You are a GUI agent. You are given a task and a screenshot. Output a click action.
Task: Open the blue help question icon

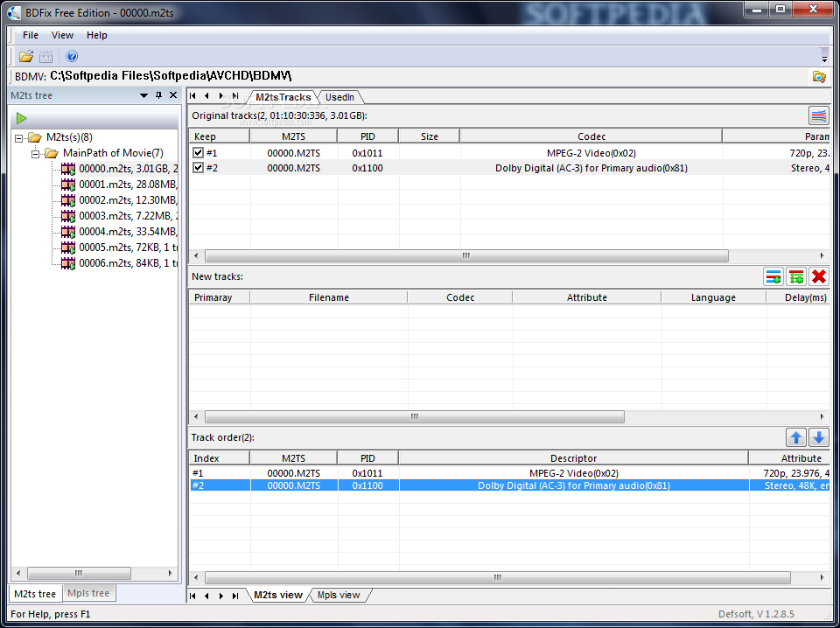72,56
